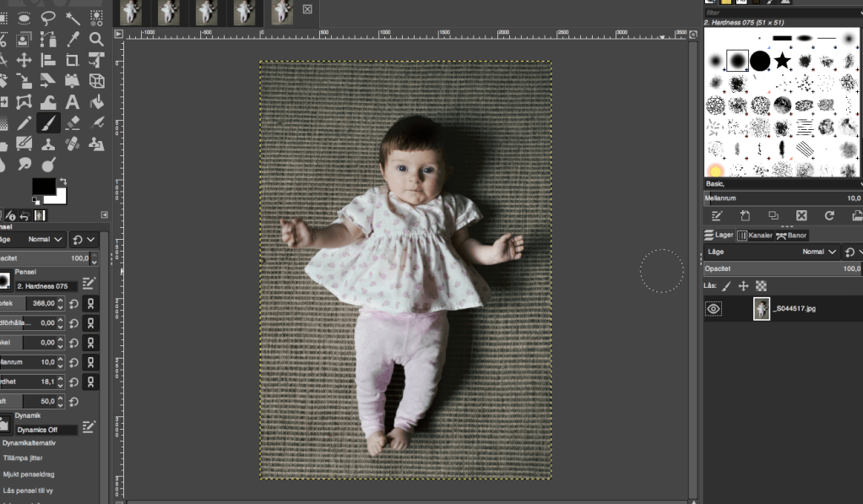
Task: Toggle lock alpha checkerboard icon
Action: 761,286
